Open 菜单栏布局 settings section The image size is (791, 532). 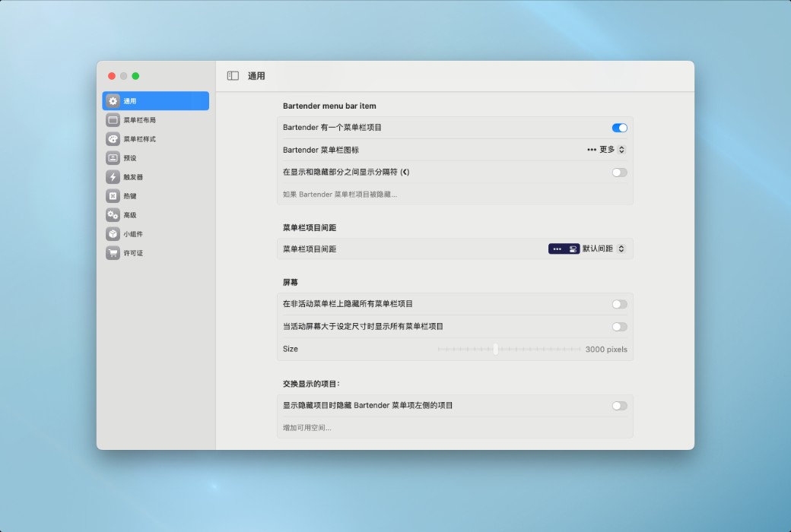(x=155, y=120)
